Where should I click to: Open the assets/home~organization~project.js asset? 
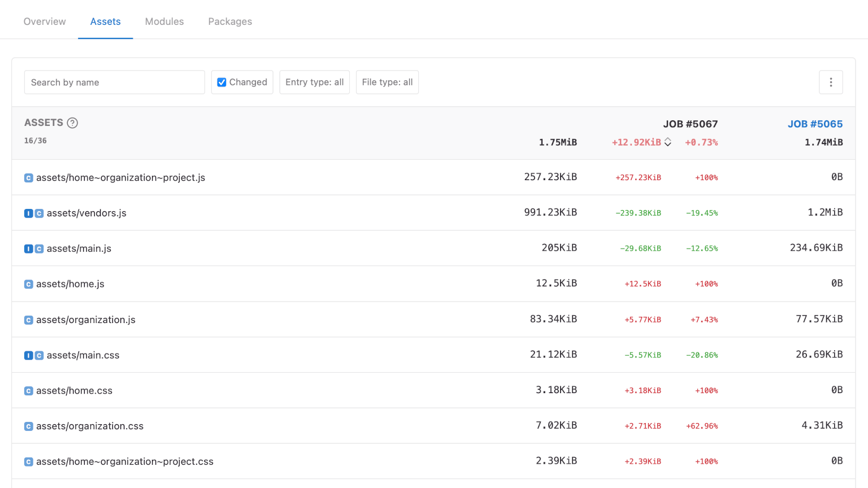pyautogui.click(x=120, y=177)
